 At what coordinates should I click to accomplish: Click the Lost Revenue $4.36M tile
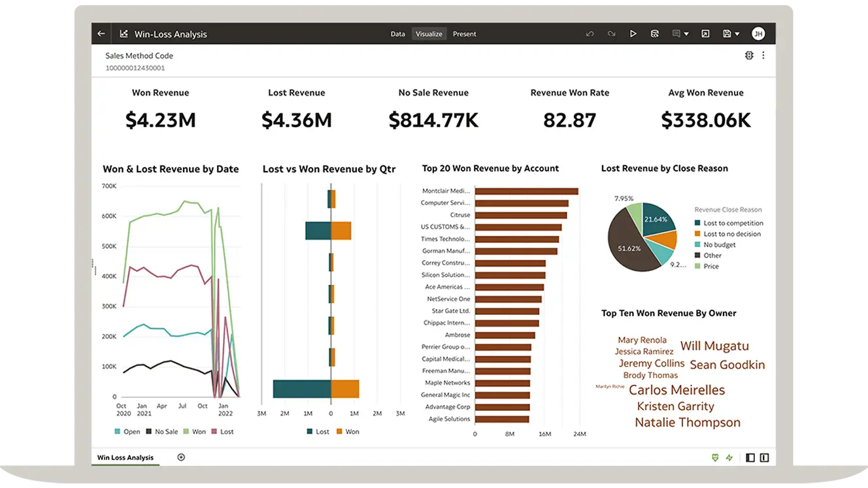tap(297, 110)
